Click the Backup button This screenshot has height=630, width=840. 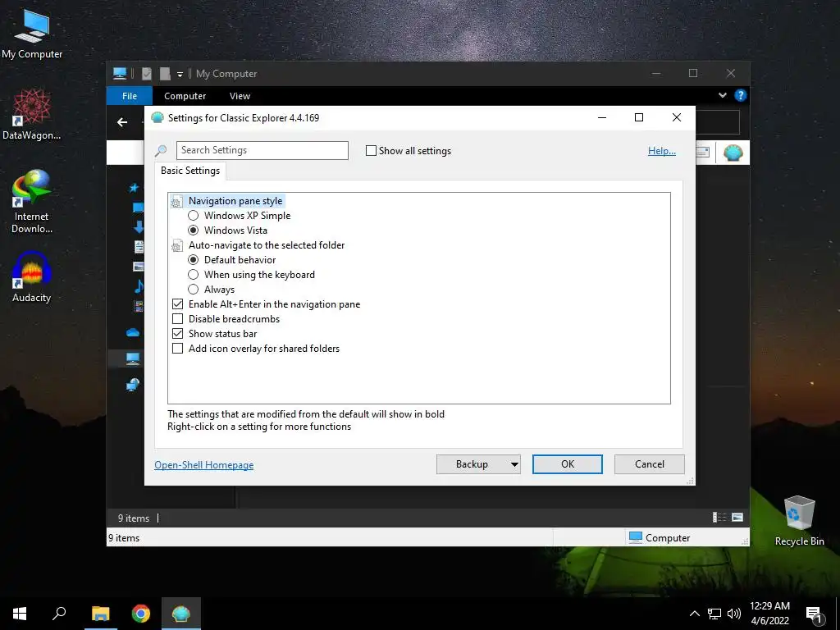click(472, 464)
